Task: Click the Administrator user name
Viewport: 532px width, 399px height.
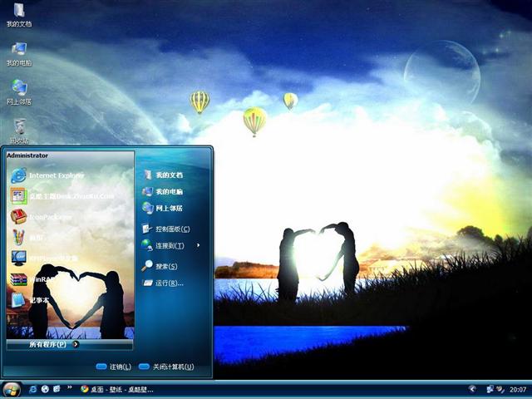Action: tap(27, 155)
